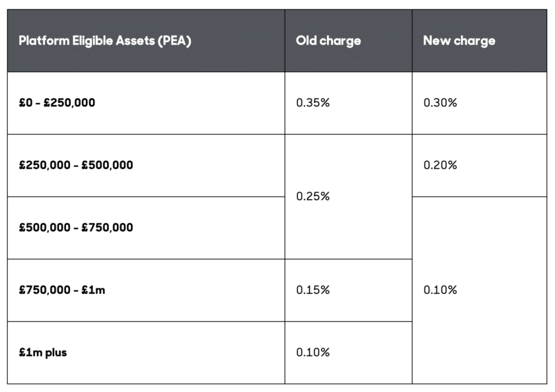Select the 0.20% new charge value
This screenshot has height=392, width=555.
[440, 165]
